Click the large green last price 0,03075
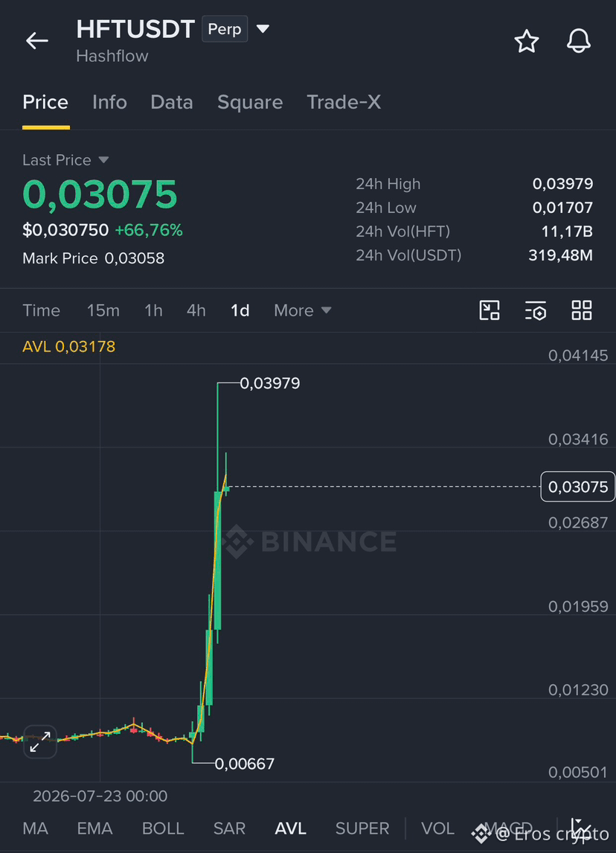This screenshot has height=853, width=616. click(x=100, y=194)
